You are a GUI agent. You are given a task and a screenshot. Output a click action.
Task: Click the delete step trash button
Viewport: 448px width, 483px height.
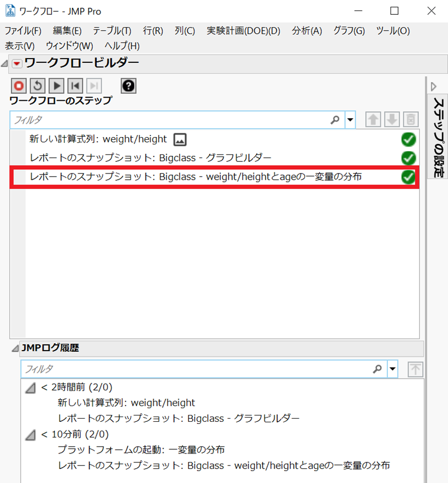[x=411, y=119]
